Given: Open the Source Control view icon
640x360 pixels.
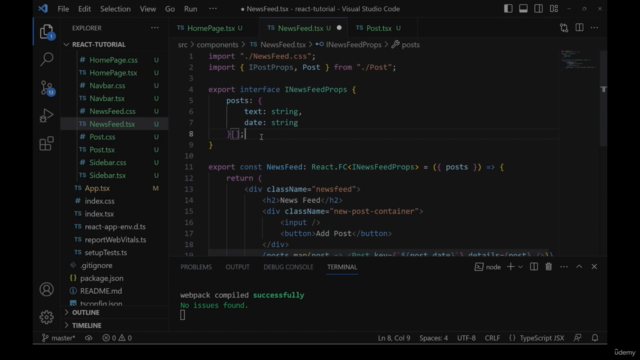Looking at the screenshot, I should point(47,88).
